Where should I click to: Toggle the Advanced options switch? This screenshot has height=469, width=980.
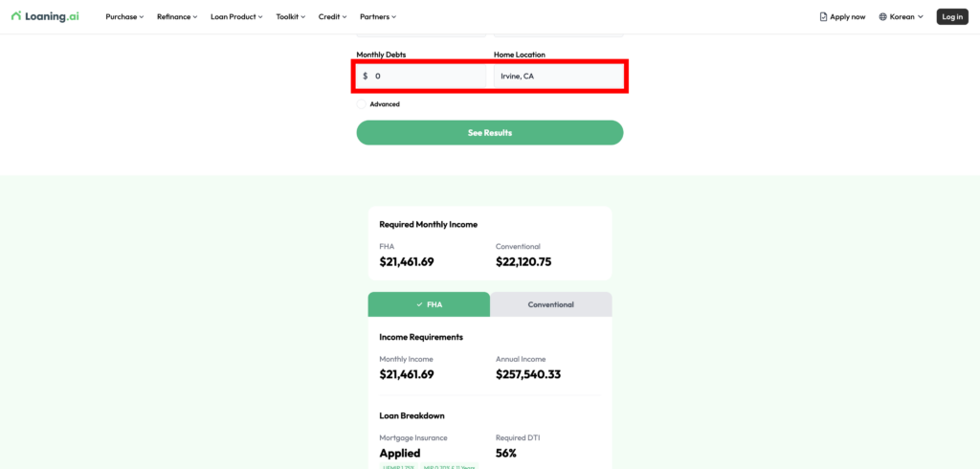[x=361, y=104]
